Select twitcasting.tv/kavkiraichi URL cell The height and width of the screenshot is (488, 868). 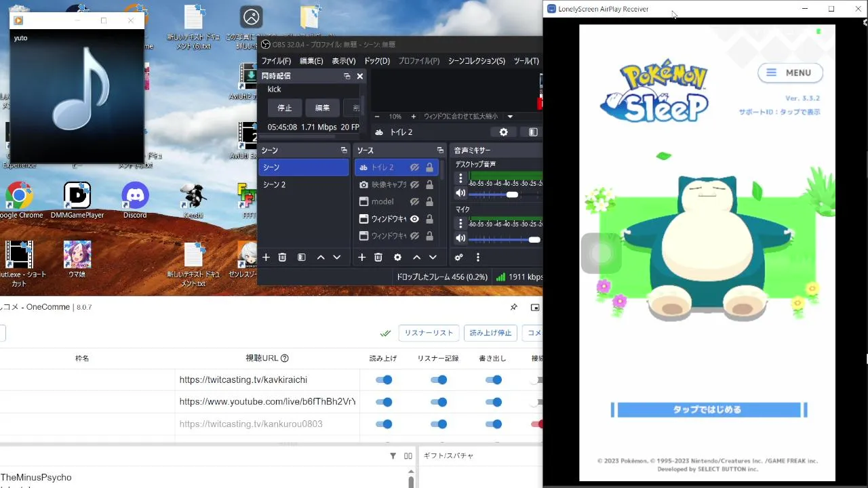click(267, 380)
